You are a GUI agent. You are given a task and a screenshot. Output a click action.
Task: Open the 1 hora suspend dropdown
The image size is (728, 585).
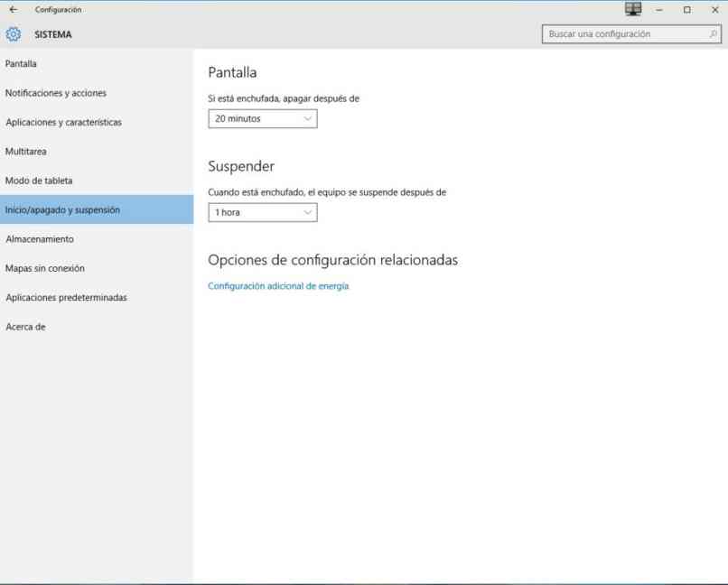coord(263,212)
